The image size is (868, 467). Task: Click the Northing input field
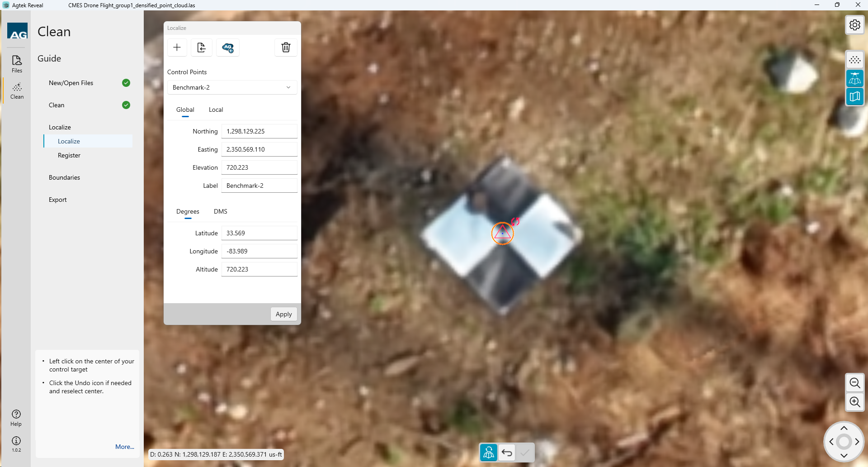click(259, 131)
